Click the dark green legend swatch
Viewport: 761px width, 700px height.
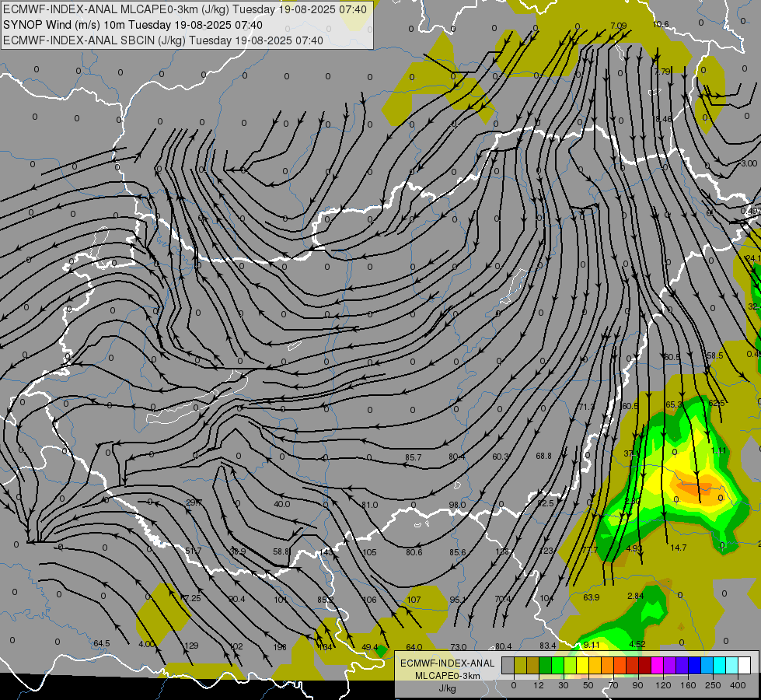546,665
